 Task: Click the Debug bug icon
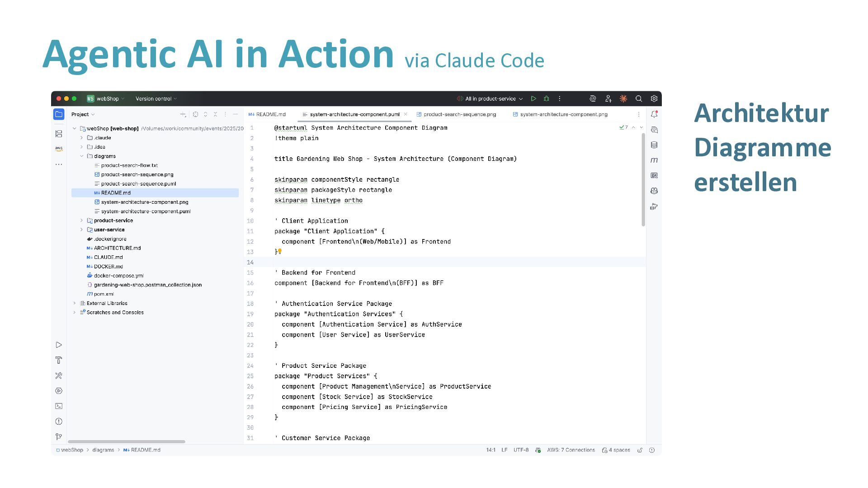(x=546, y=99)
